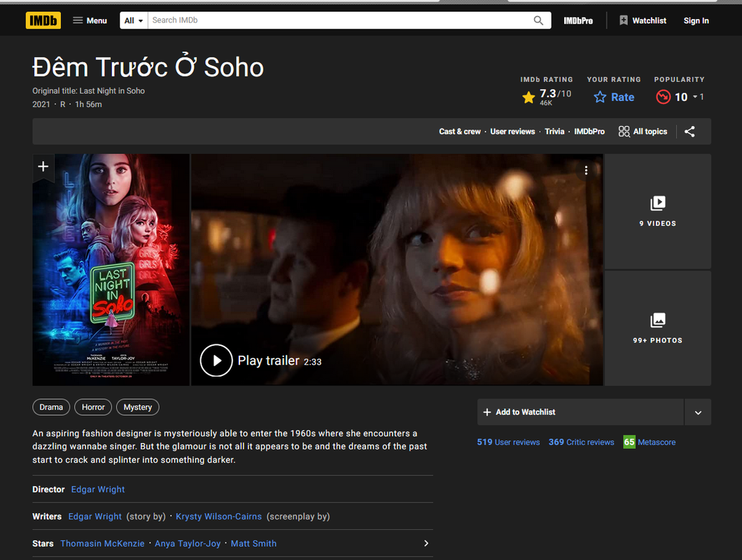
Task: Click the magnifying glass search icon
Action: point(538,20)
